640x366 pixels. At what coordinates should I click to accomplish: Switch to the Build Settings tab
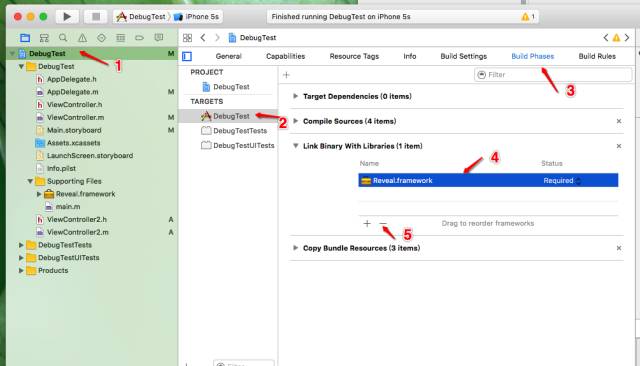[464, 56]
